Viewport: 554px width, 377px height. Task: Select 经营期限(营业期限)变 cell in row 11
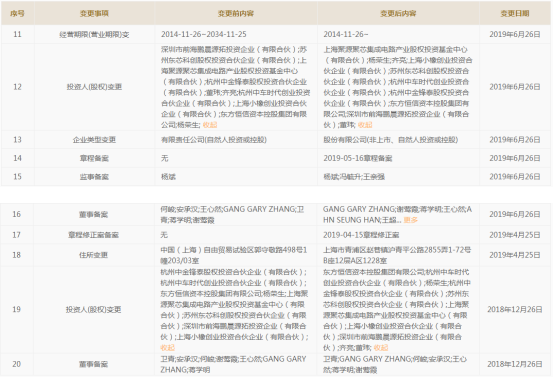click(94, 35)
